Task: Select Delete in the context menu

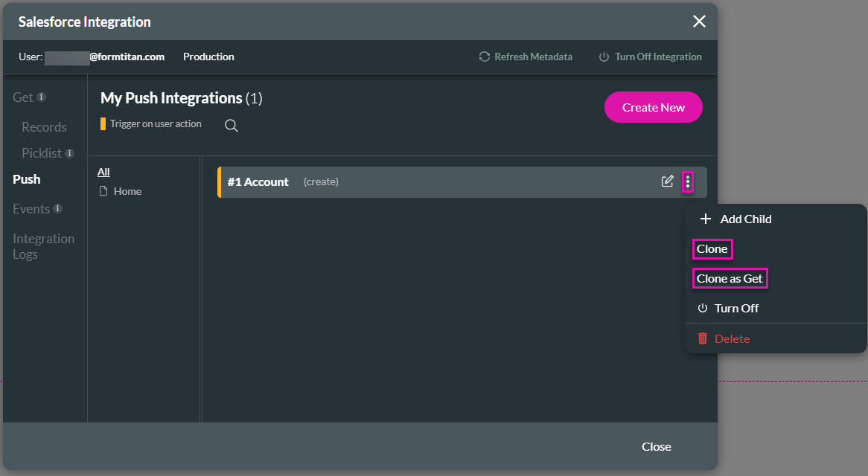Action: [x=732, y=338]
